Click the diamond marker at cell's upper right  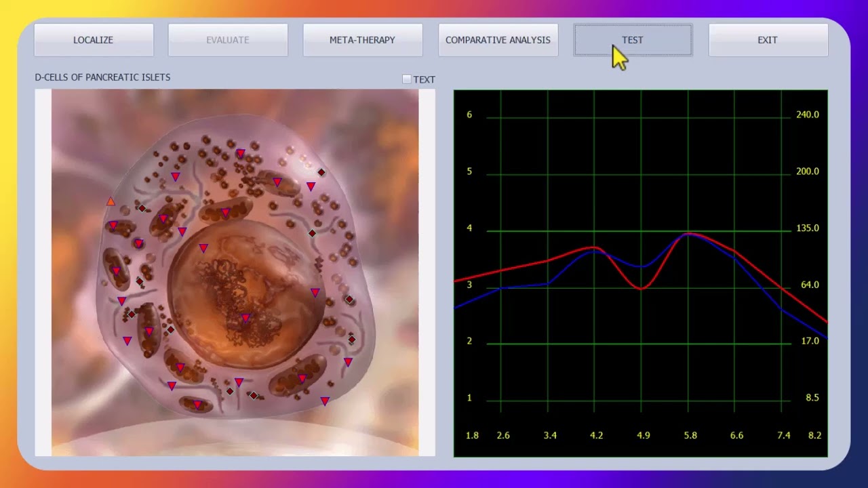click(321, 172)
